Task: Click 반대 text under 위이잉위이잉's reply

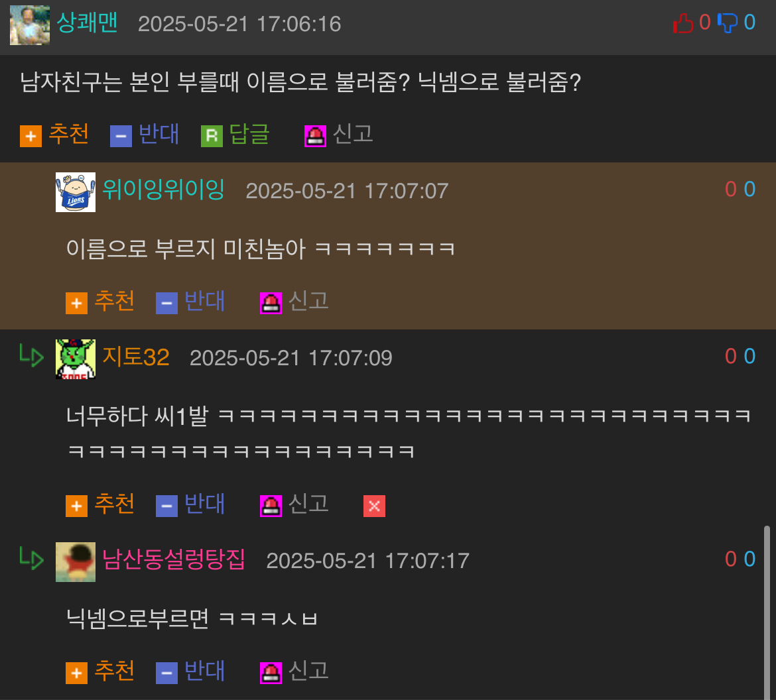Action: [204, 301]
